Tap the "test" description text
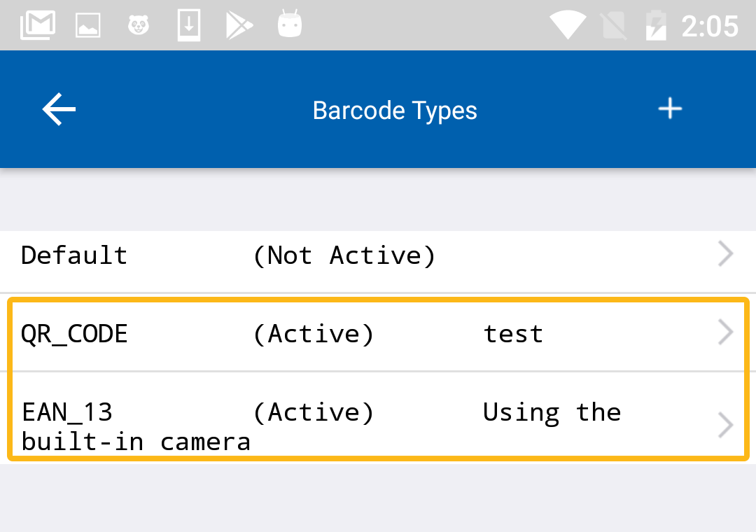 pyautogui.click(x=513, y=334)
